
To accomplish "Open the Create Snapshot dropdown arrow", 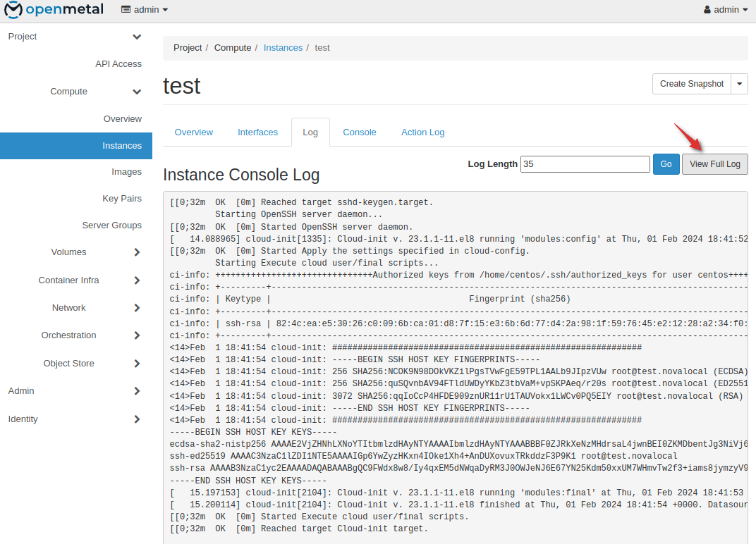I will pyautogui.click(x=739, y=84).
